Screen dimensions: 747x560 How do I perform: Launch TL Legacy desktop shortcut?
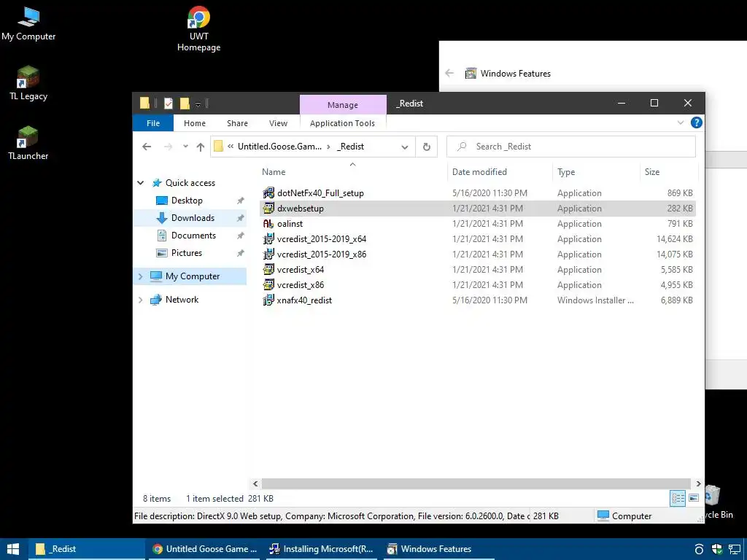pos(28,83)
